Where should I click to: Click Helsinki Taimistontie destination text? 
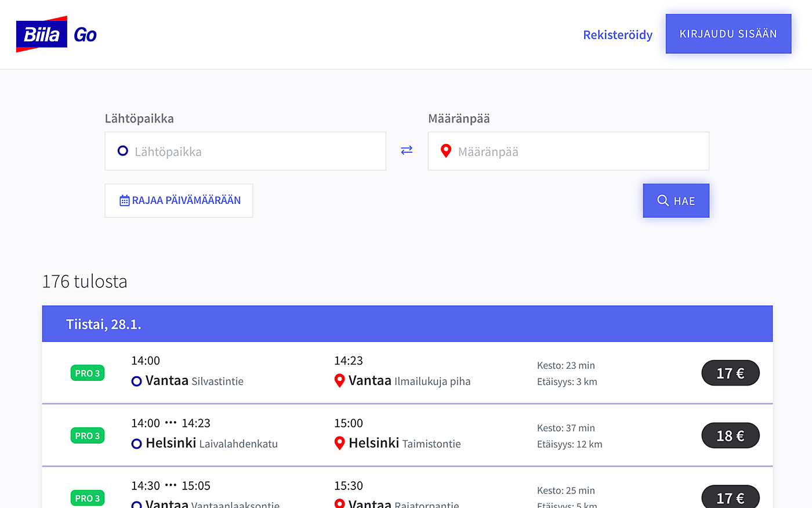point(405,443)
